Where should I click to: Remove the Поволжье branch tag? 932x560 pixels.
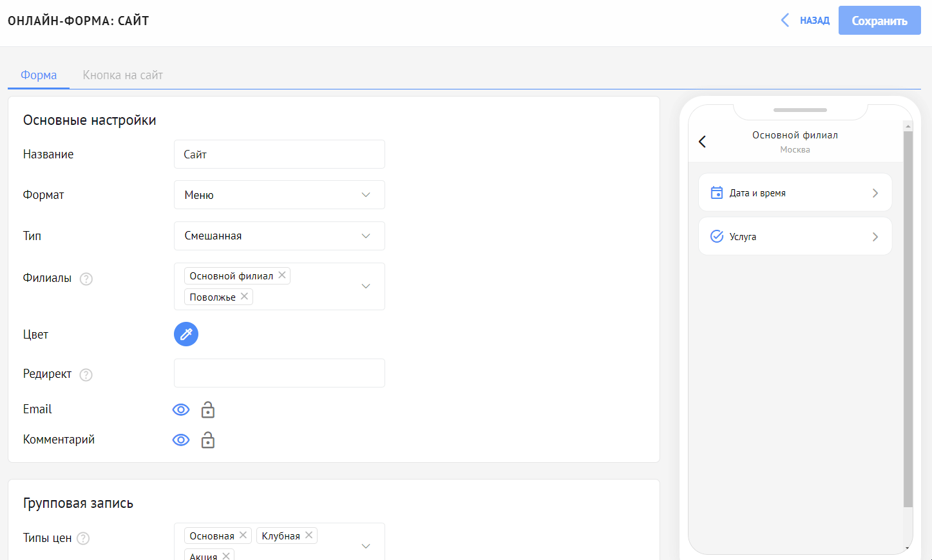(244, 297)
